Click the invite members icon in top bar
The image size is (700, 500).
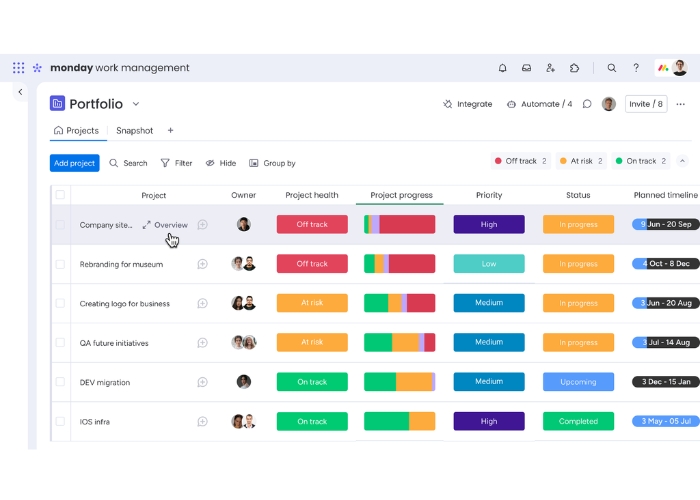[551, 68]
